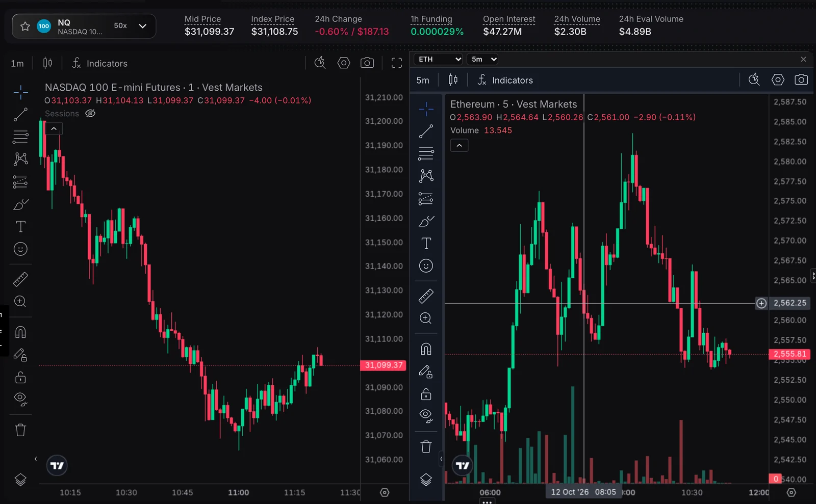Open Indicators on Ethereum chart
The image size is (816, 504).
505,80
